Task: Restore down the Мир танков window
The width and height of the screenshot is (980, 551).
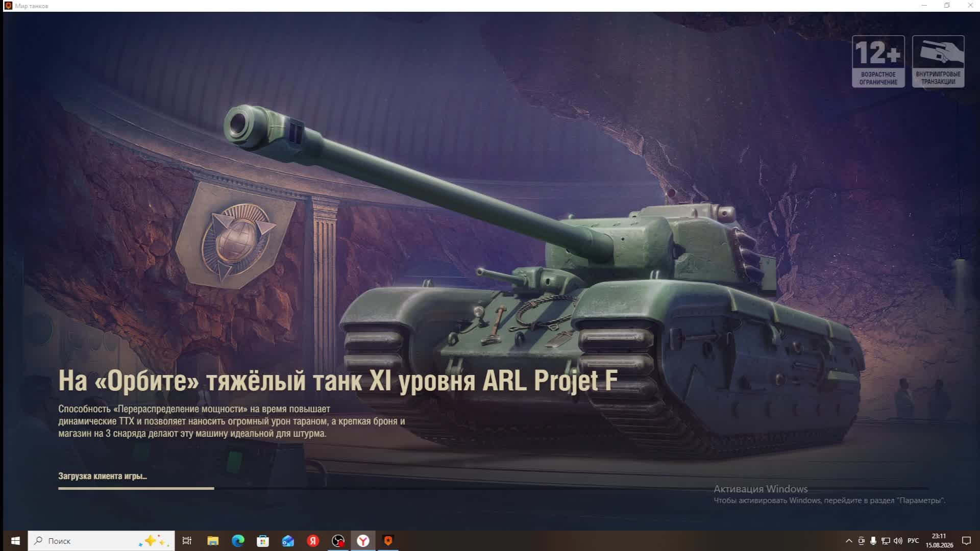Action: tap(947, 6)
